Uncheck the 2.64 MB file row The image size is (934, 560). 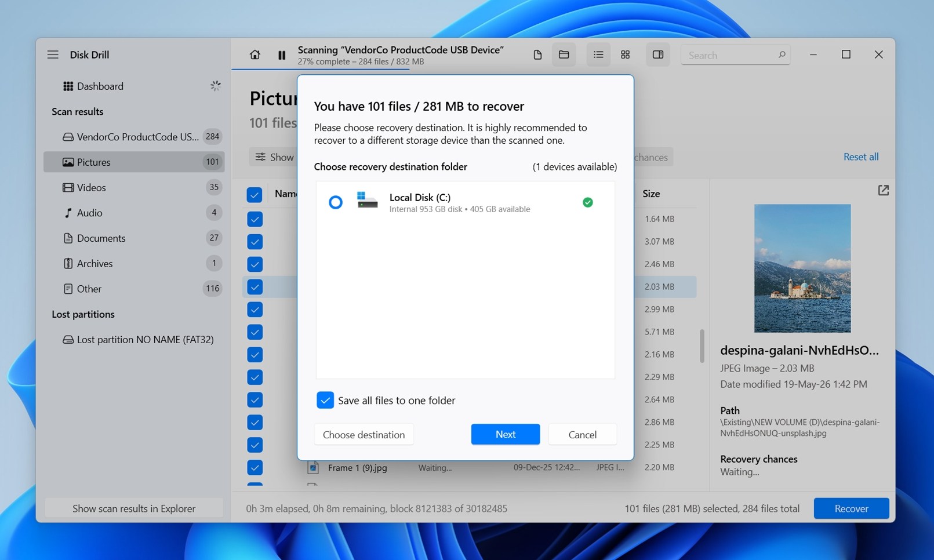tap(255, 400)
